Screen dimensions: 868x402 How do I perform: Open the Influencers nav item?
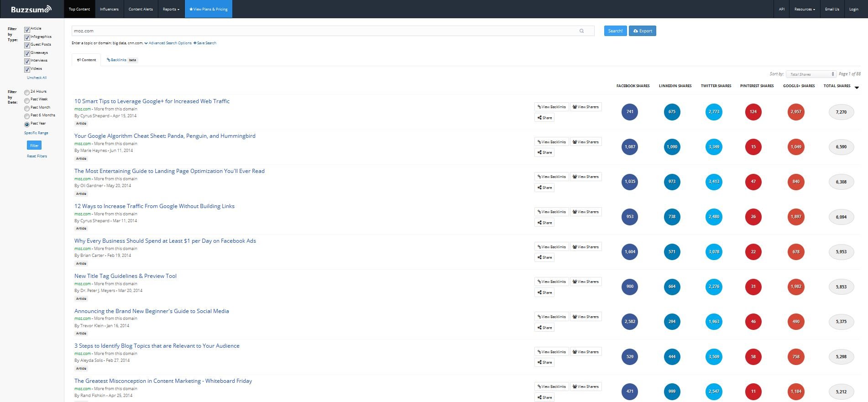(109, 9)
